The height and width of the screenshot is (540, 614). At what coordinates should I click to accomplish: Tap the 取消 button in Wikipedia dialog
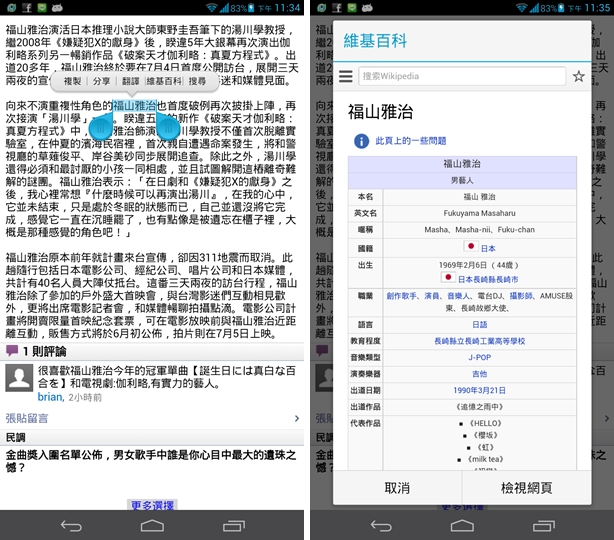coord(397,488)
